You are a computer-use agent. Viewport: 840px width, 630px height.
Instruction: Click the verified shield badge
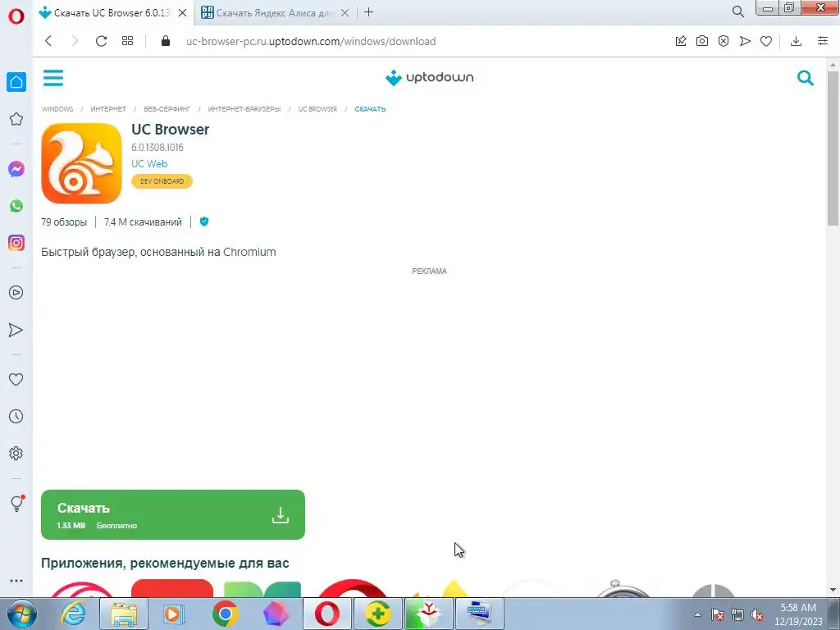204,221
